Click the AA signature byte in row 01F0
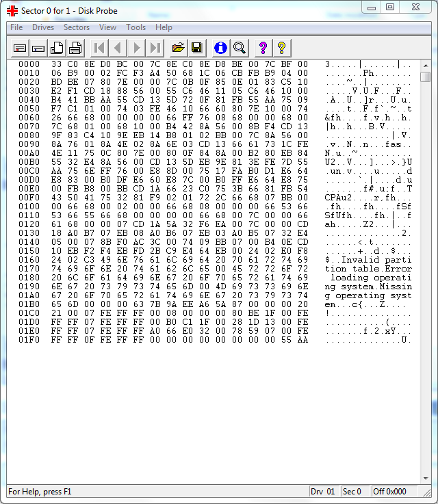 tap(302, 340)
